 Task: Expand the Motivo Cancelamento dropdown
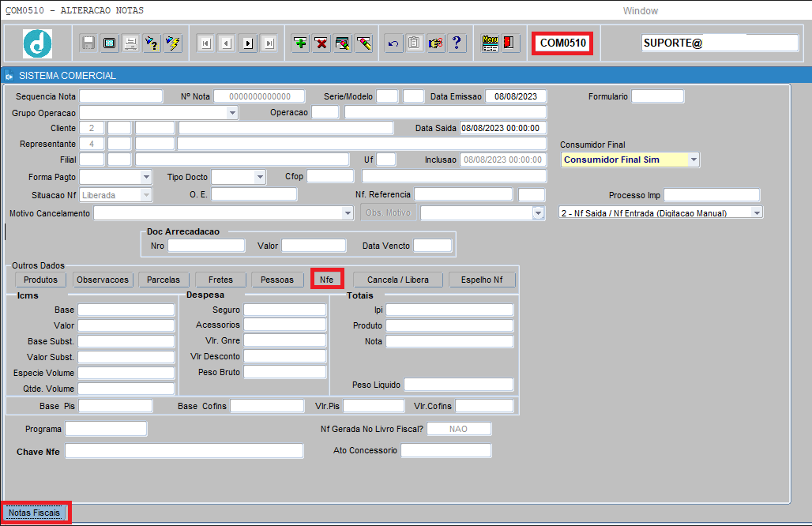coord(348,213)
